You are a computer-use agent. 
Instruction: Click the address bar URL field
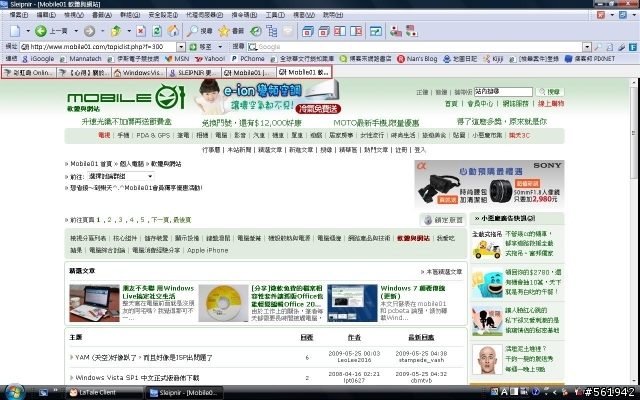coord(99,47)
